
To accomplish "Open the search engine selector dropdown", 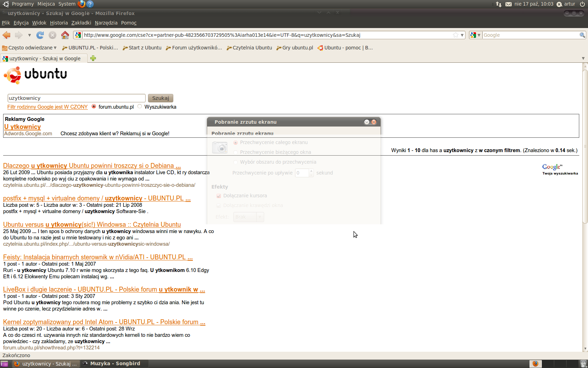I will (x=475, y=35).
